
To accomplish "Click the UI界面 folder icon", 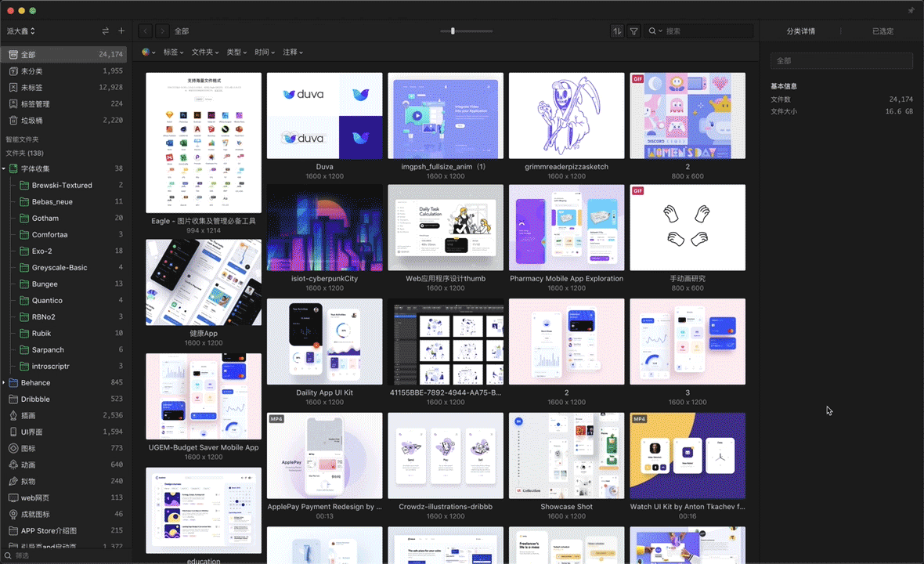I will tap(13, 432).
